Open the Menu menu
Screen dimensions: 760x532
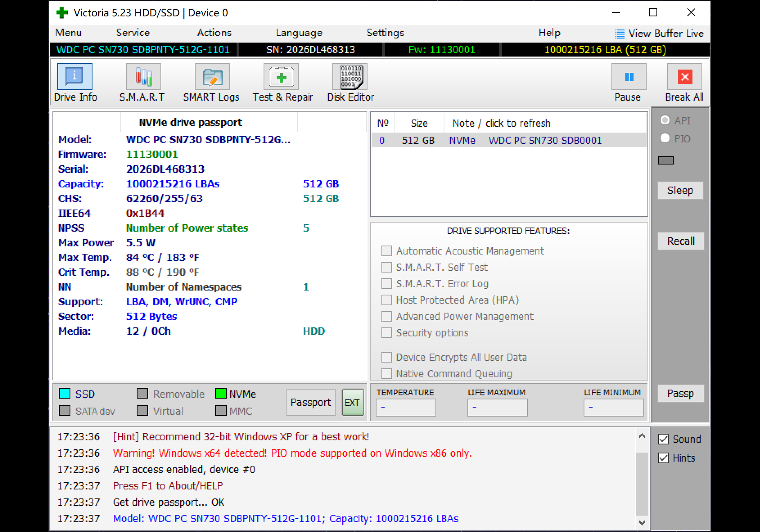pyautogui.click(x=68, y=33)
